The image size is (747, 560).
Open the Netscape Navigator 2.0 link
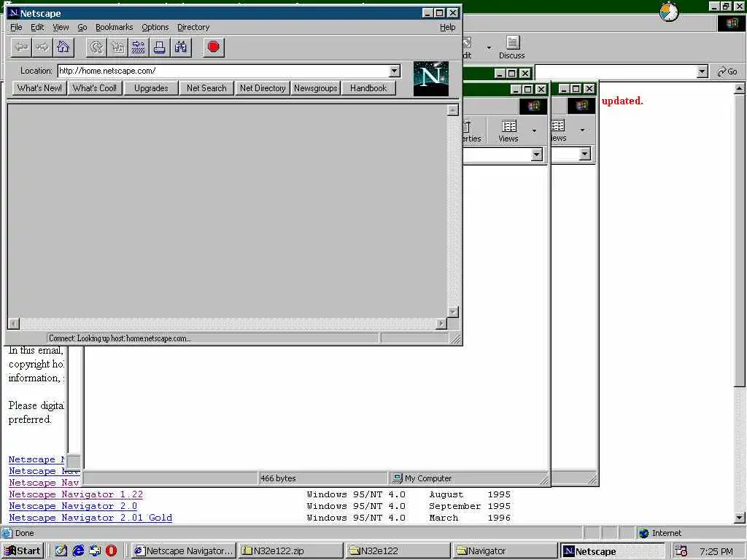(x=73, y=506)
